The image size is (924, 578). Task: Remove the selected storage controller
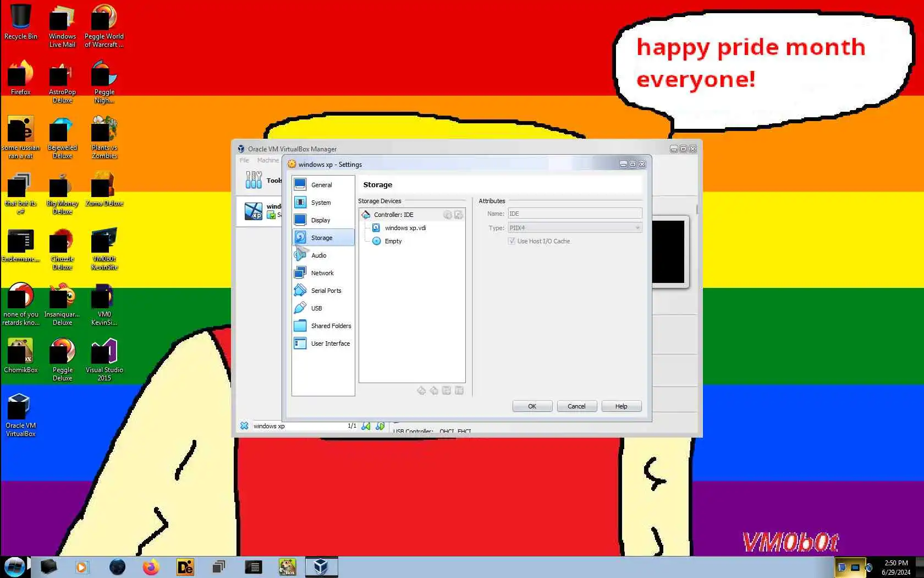(x=434, y=390)
